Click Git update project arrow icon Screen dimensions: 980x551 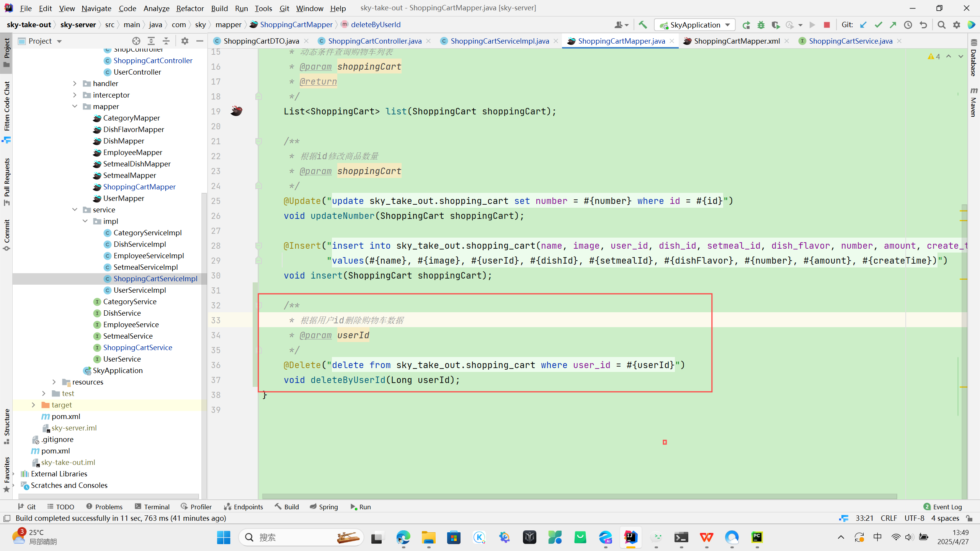tap(863, 25)
